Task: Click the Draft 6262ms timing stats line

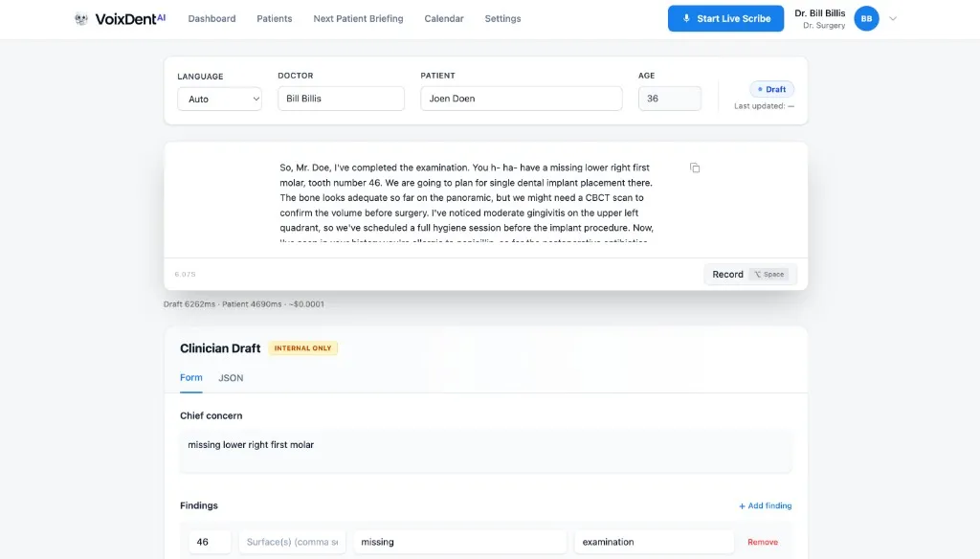Action: tap(244, 304)
